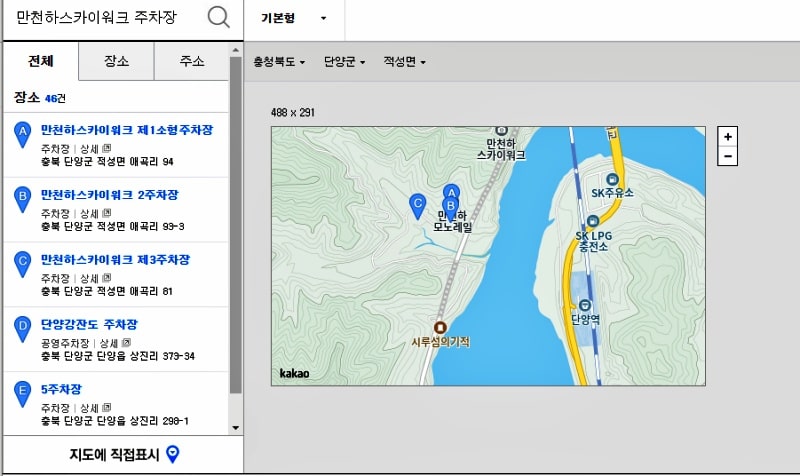Click the SK LPG 충전소 map icon

[x=592, y=221]
